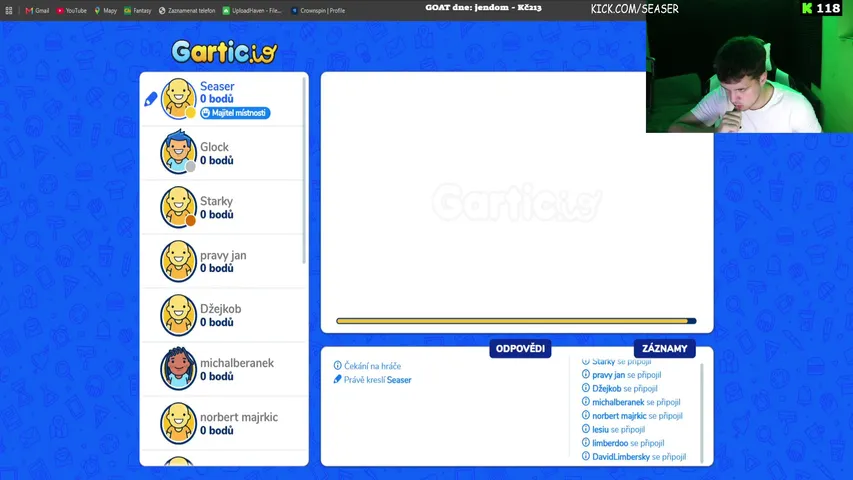This screenshot has height=480, width=853.
Task: Click player name norbert majrkic in the list
Action: point(239,417)
